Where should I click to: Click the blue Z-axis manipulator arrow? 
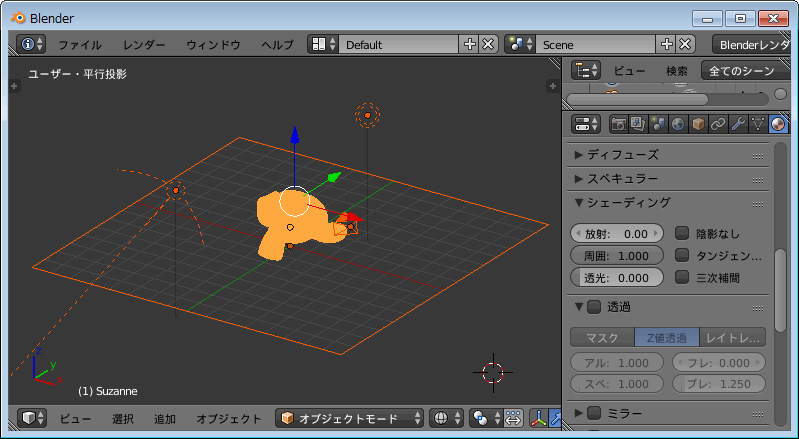294,136
